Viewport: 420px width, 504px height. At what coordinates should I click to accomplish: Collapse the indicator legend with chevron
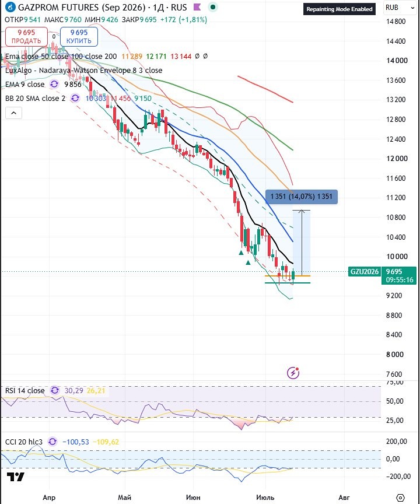tap(14, 113)
